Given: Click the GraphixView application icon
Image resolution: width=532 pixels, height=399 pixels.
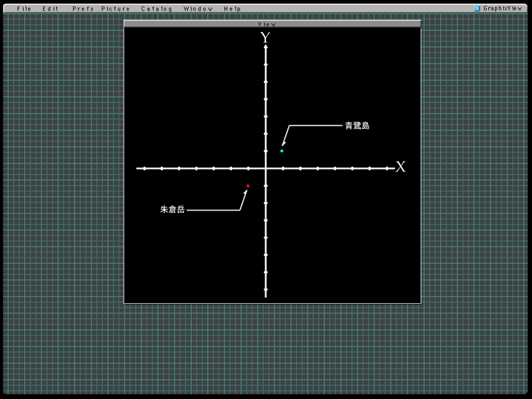Looking at the screenshot, I should click(477, 9).
